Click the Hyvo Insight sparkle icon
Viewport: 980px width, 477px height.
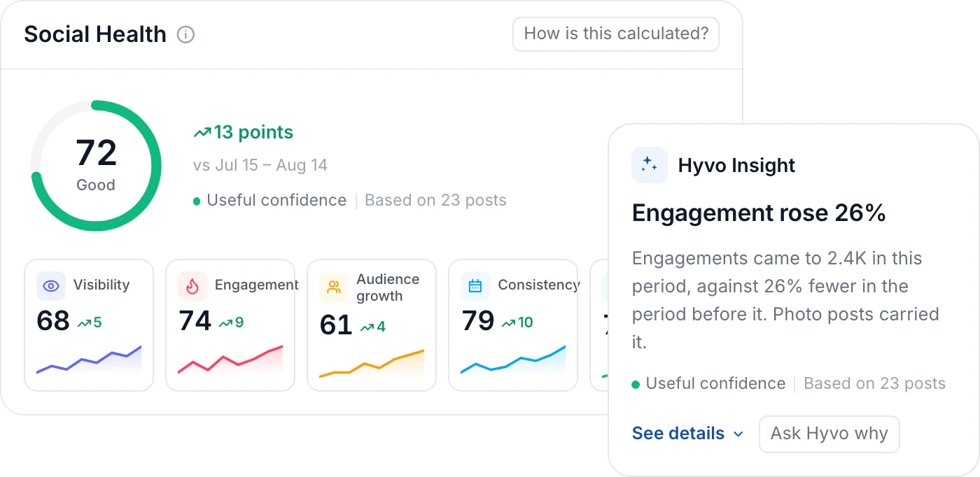pos(650,165)
